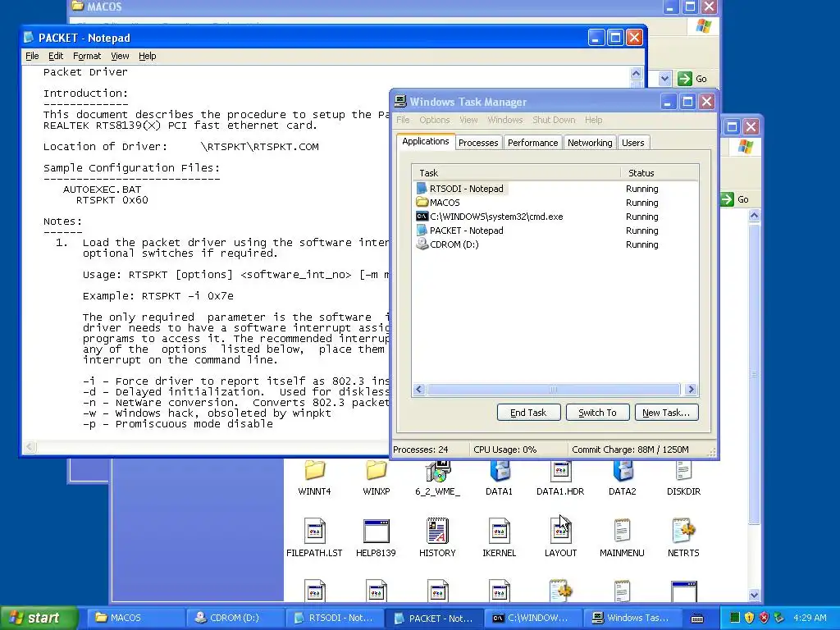Switch to the Users tab
Screen dimensions: 840x630
[x=633, y=143]
